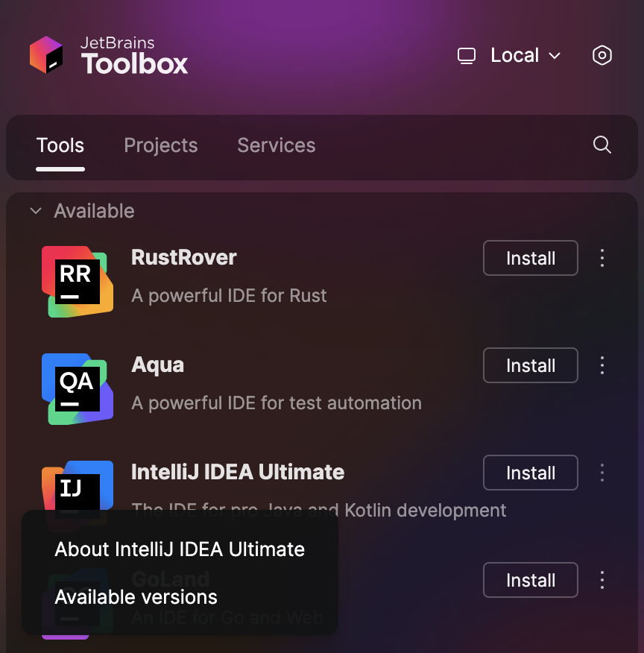The image size is (644, 653).
Task: Switch to the Projects tab
Action: [x=160, y=145]
